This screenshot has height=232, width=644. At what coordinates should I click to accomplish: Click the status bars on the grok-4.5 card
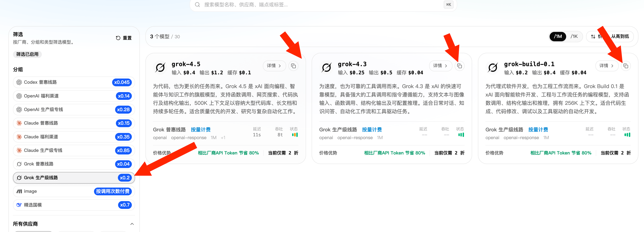click(295, 135)
